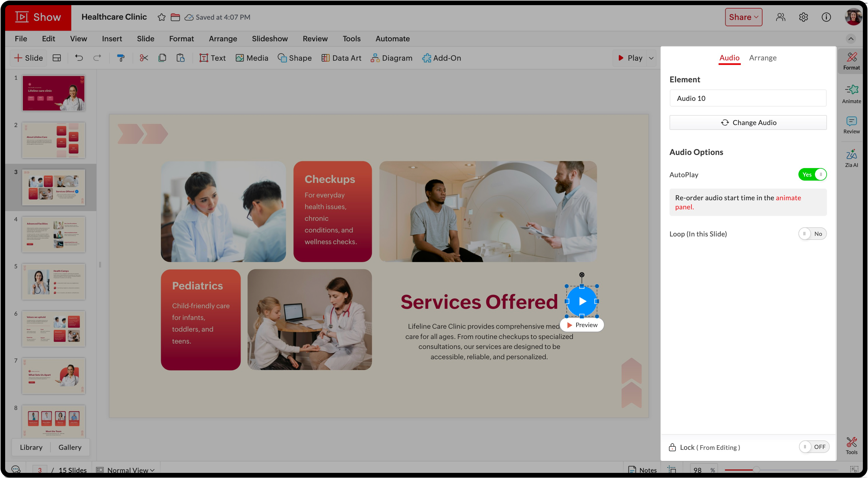Image resolution: width=868 pixels, height=478 pixels.
Task: Click the Undo arrow icon
Action: click(79, 58)
